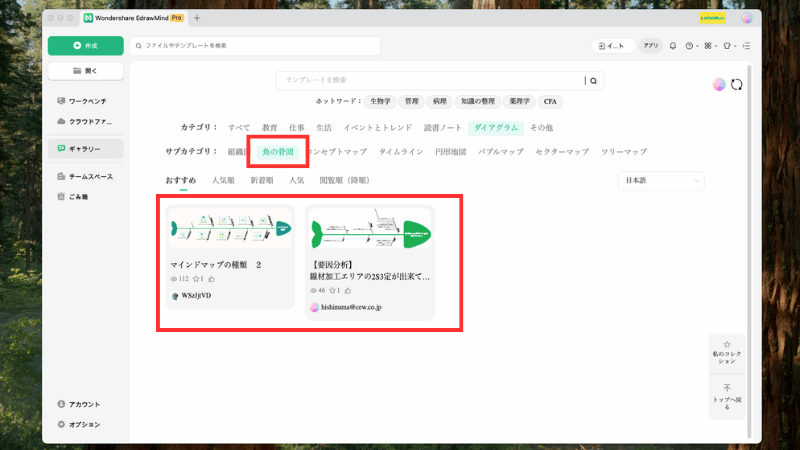Switch to the 新着順 sort tab

(262, 181)
